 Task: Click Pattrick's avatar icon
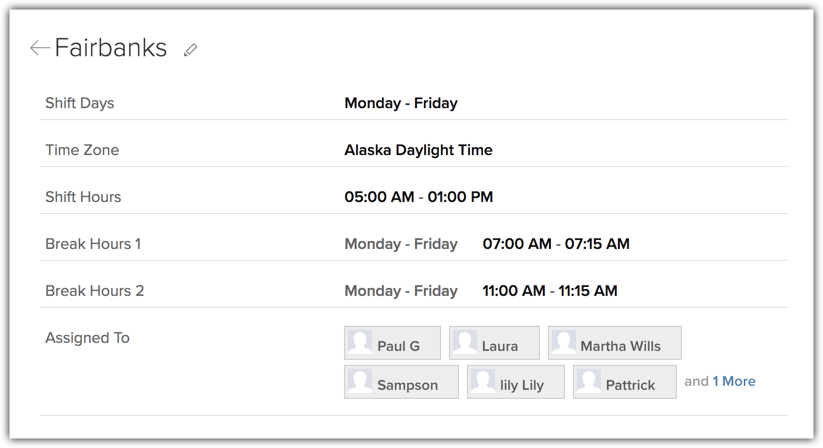click(589, 382)
